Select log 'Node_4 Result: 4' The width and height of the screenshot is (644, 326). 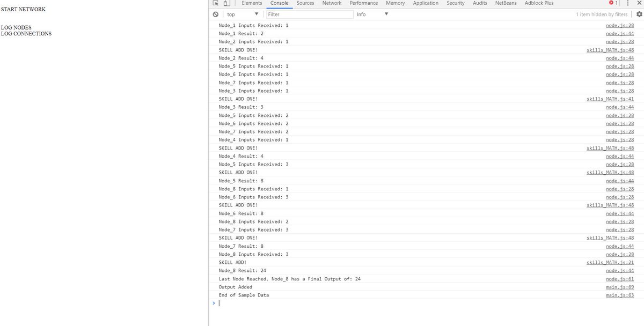(x=241, y=156)
